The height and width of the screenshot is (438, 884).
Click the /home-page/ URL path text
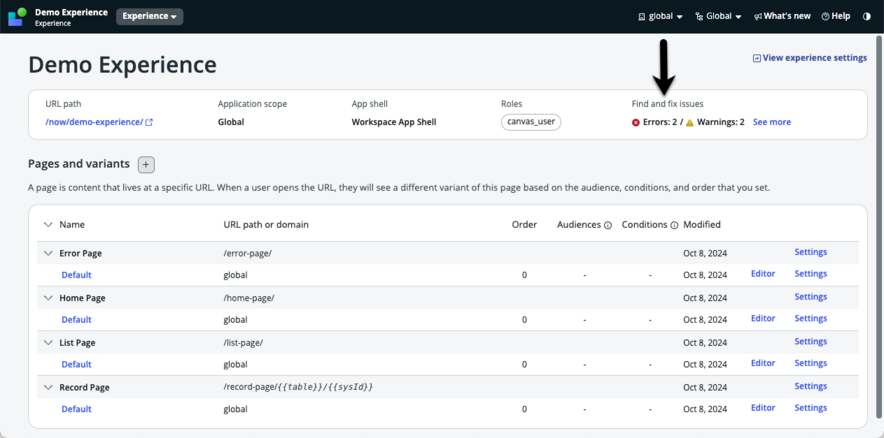(249, 298)
